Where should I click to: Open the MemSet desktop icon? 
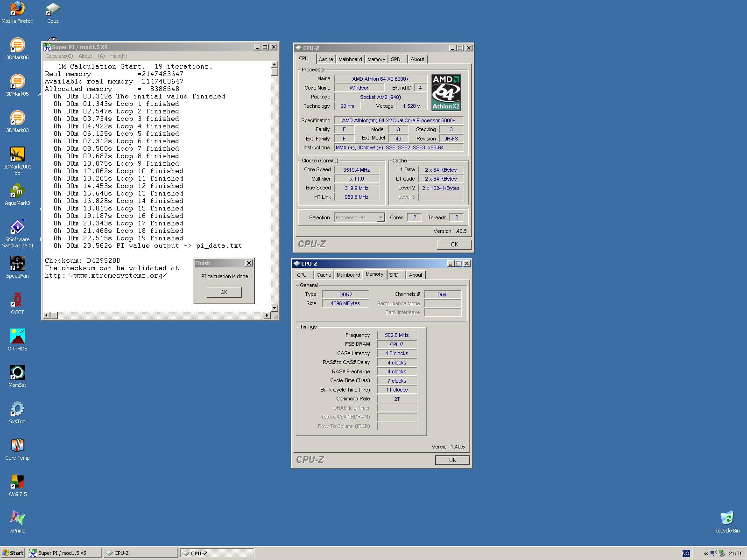coord(17,377)
